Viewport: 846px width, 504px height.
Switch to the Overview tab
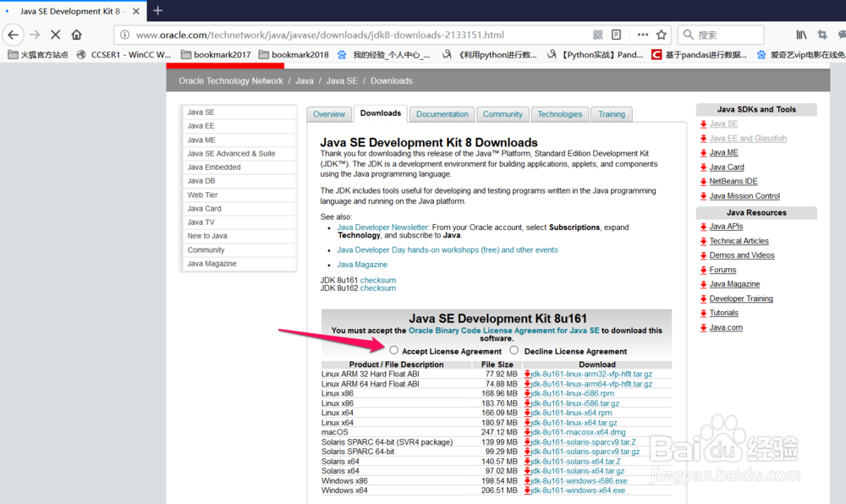329,114
